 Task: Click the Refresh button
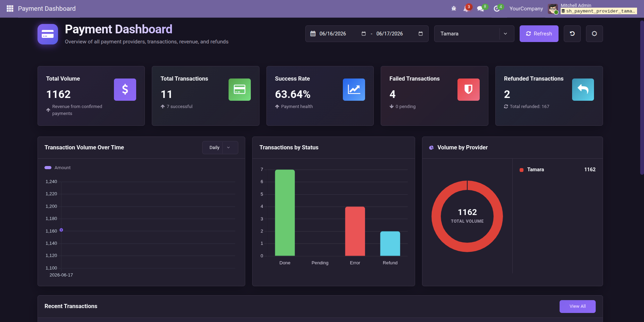(x=539, y=34)
